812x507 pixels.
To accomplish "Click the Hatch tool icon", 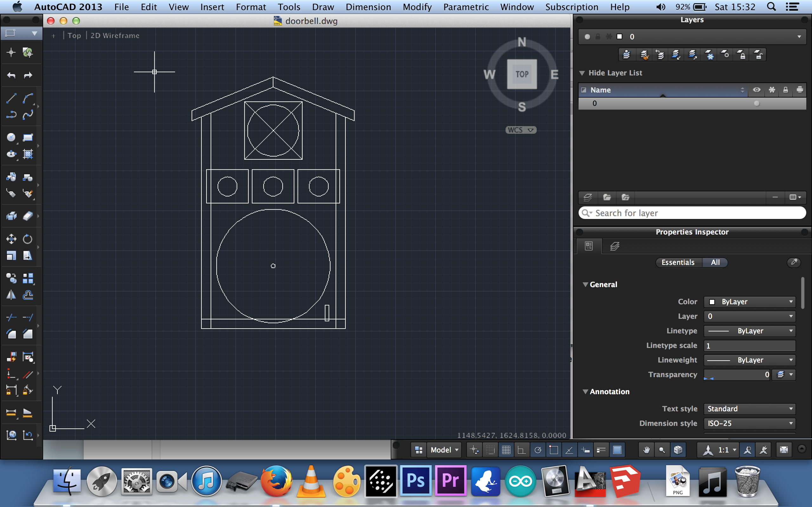I will point(28,154).
